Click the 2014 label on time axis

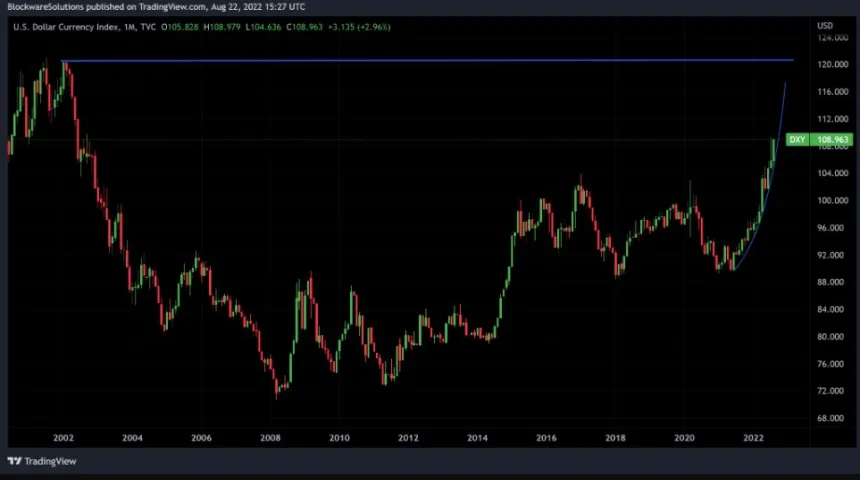pos(477,438)
